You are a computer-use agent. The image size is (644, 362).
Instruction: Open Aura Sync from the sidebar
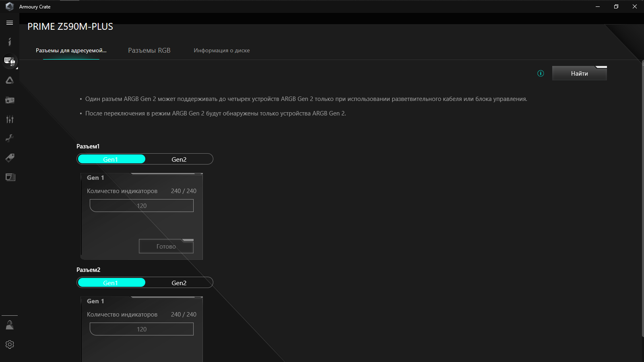pos(10,80)
